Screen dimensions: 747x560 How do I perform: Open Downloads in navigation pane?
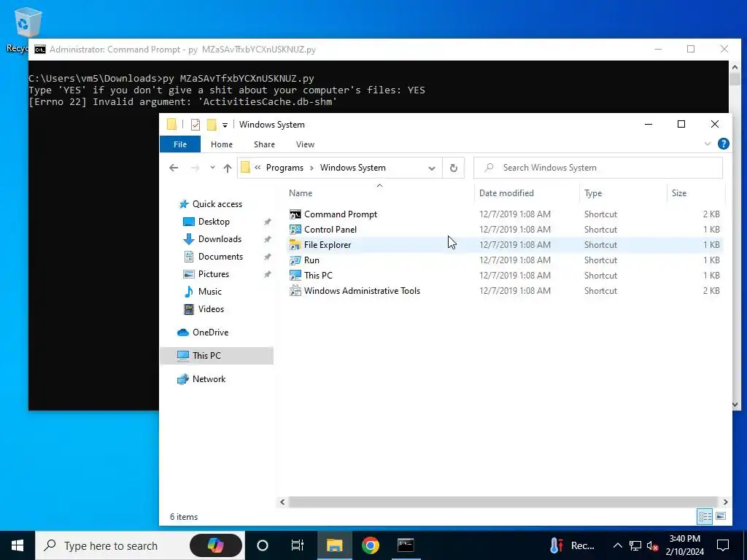coord(220,239)
